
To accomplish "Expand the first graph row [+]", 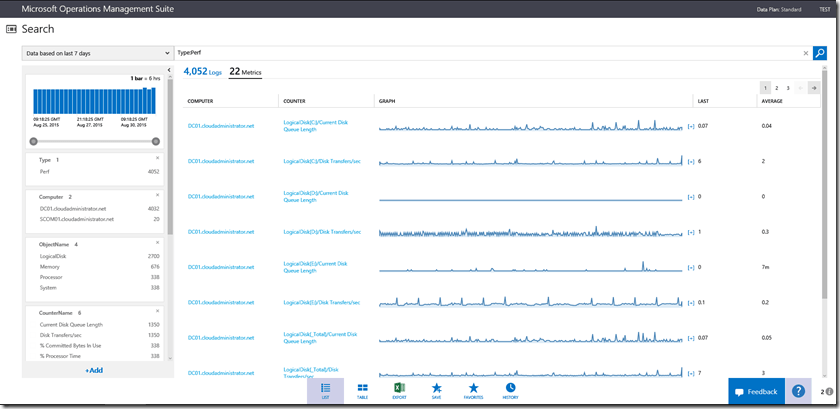I will [690, 126].
